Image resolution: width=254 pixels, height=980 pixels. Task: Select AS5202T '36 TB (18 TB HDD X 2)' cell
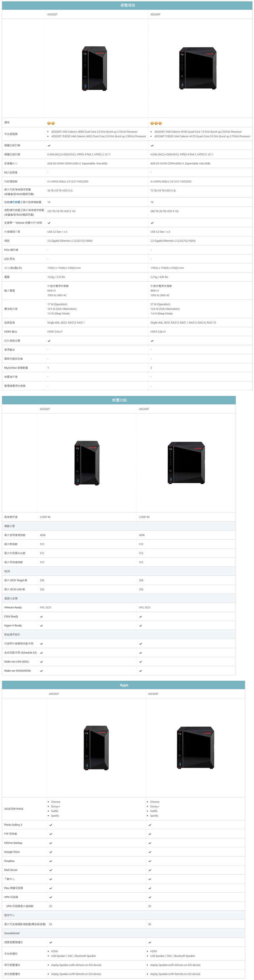click(x=60, y=191)
